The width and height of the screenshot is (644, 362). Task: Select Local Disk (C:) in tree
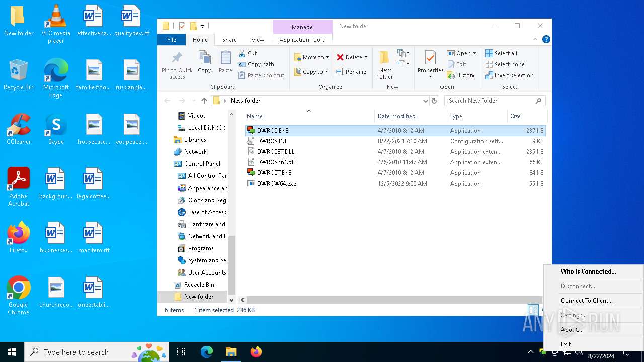pyautogui.click(x=202, y=128)
